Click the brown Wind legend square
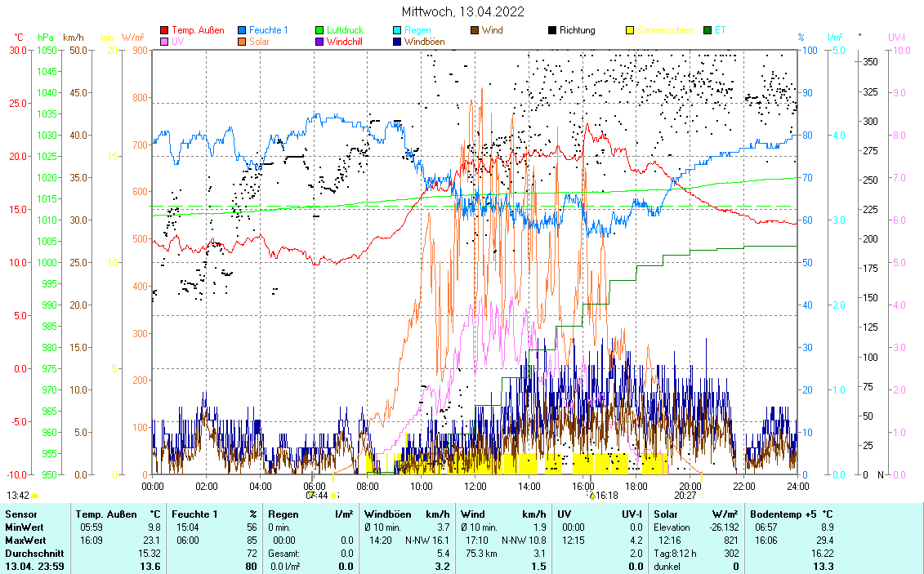The image size is (924, 574). click(x=475, y=30)
